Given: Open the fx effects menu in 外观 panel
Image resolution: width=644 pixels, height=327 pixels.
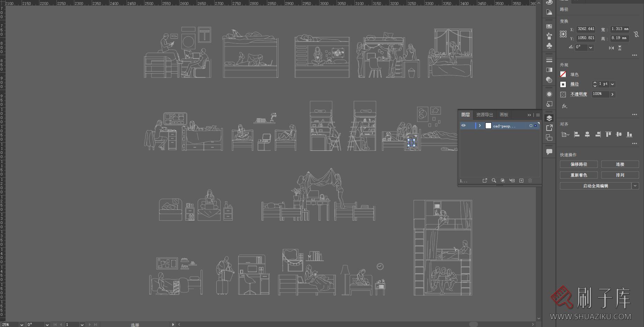Looking at the screenshot, I should click(564, 106).
